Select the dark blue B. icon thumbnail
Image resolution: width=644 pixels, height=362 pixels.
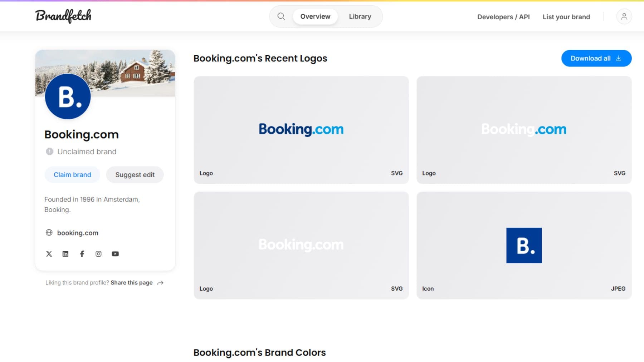click(x=523, y=245)
